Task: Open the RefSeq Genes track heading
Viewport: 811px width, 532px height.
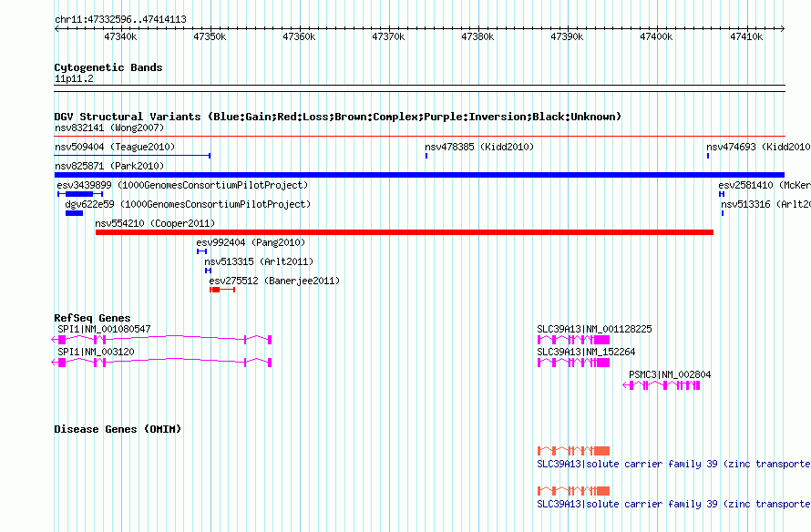Action: click(92, 318)
